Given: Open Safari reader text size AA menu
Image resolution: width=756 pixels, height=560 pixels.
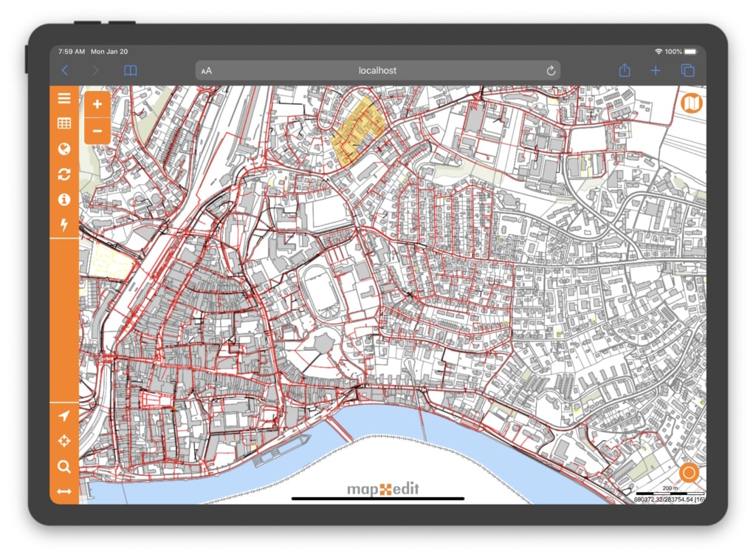Looking at the screenshot, I should click(x=207, y=71).
